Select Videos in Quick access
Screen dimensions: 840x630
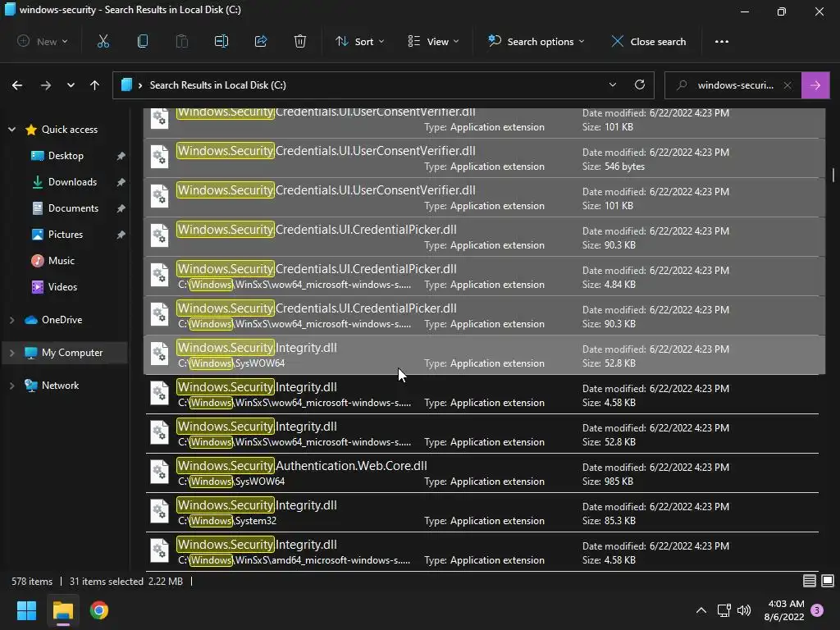[62, 287]
